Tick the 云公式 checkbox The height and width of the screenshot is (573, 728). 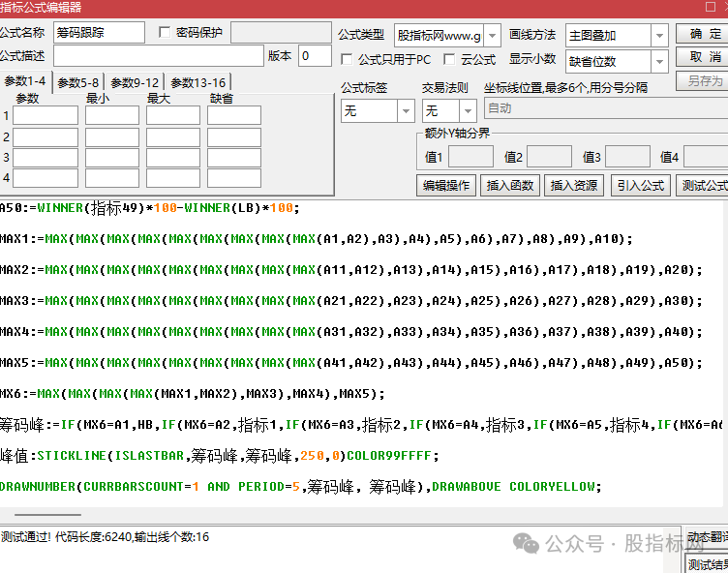click(x=449, y=59)
